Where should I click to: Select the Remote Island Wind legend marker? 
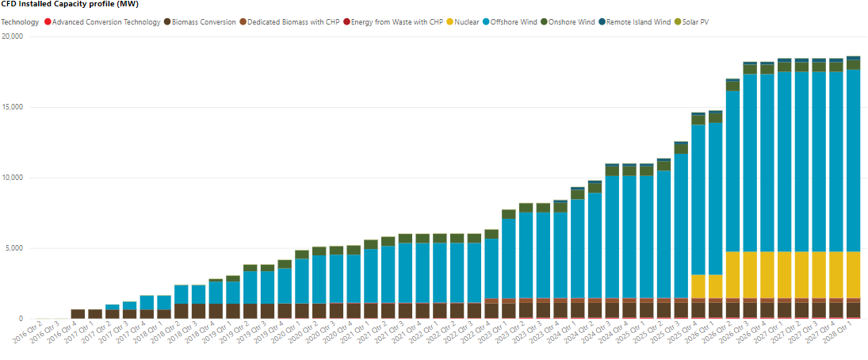tap(602, 21)
